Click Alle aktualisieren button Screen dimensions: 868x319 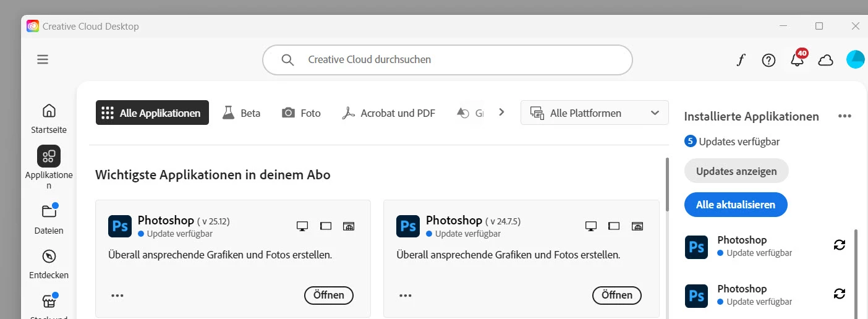click(736, 205)
